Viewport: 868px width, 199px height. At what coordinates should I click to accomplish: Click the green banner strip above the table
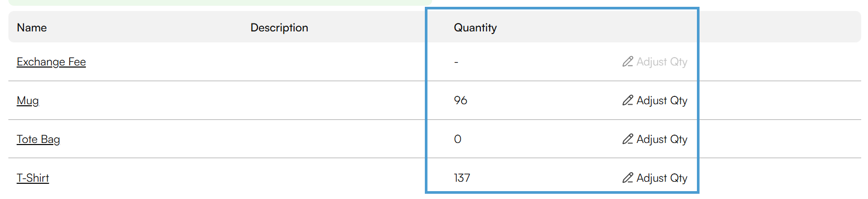click(x=220, y=3)
